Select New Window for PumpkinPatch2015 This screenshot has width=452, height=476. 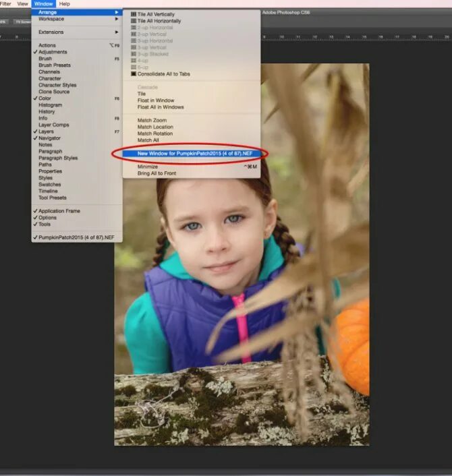pos(192,154)
